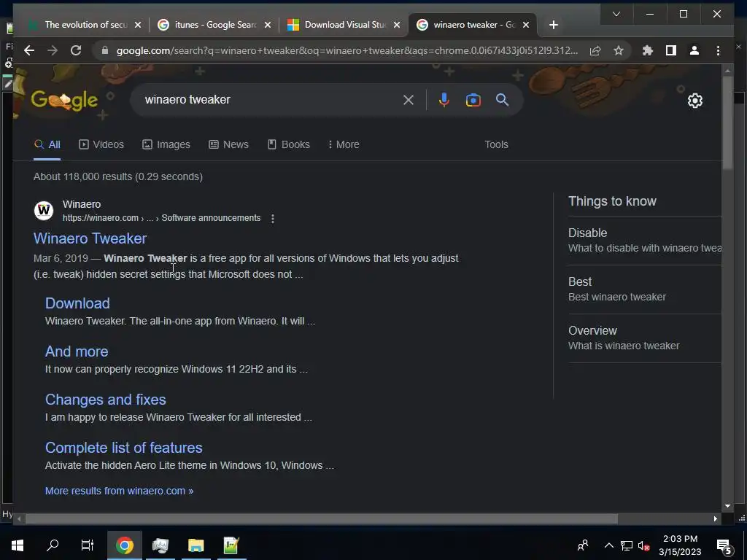Click Chrome icon on taskbar

point(124,545)
